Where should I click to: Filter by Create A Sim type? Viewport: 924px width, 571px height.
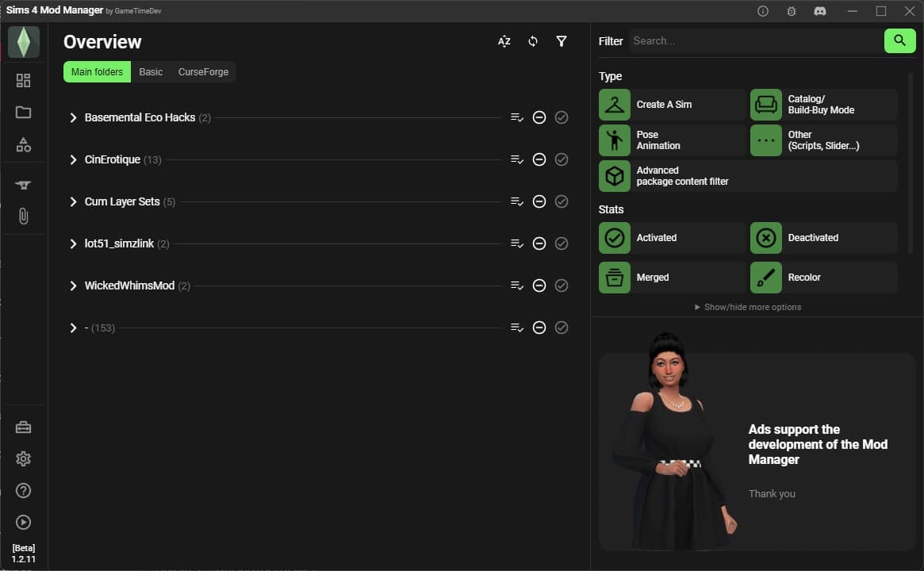(672, 105)
